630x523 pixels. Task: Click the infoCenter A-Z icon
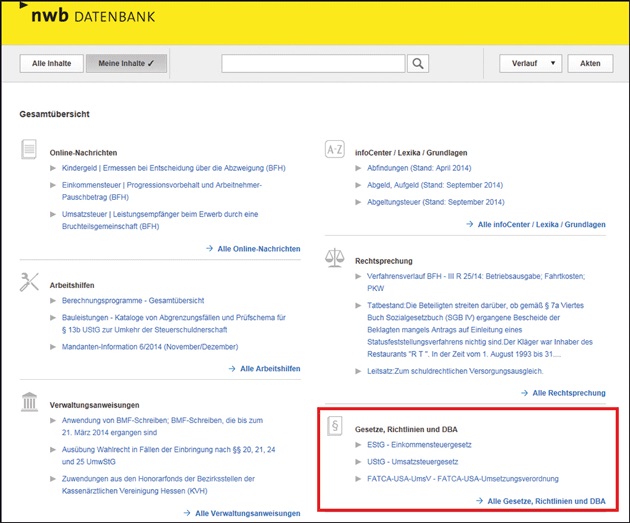point(335,150)
